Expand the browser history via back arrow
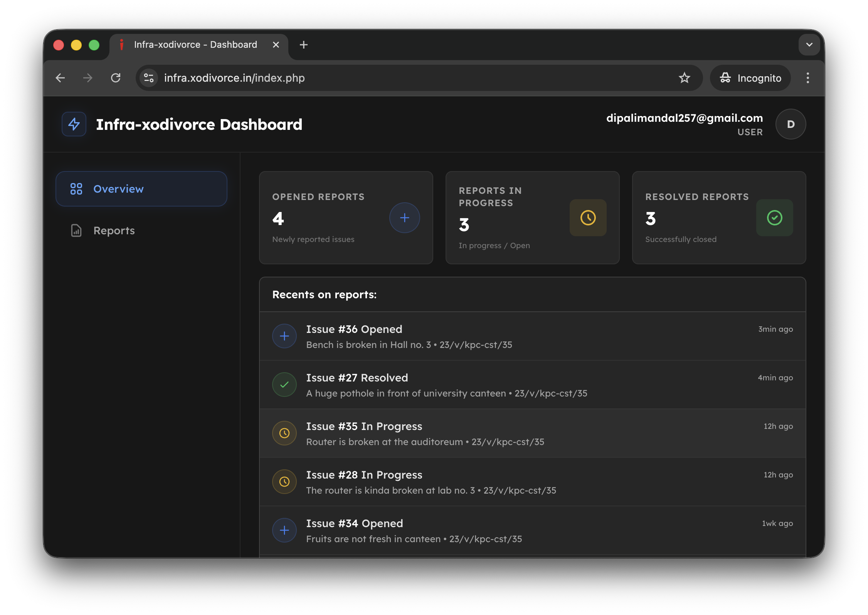 pos(61,78)
